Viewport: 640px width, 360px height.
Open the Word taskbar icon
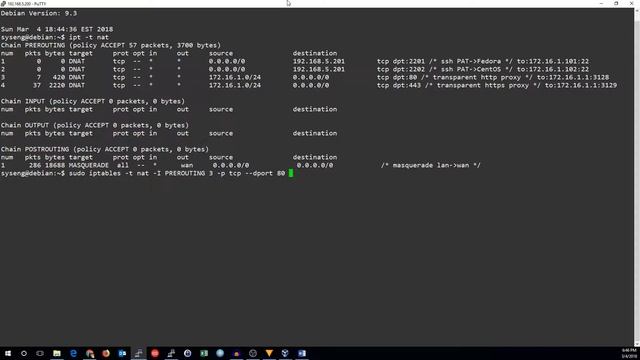pos(302,353)
